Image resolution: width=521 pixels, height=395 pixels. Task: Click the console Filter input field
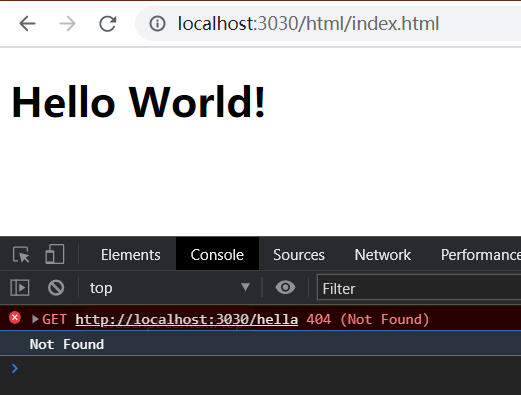(x=419, y=288)
